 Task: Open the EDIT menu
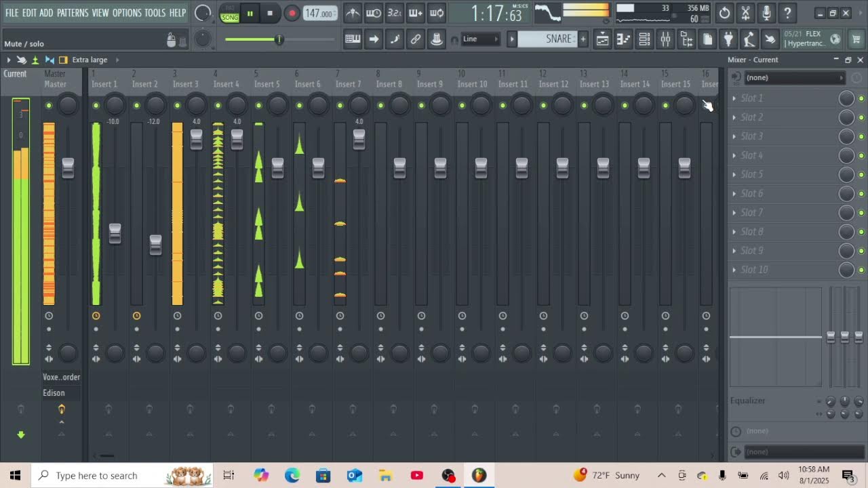(29, 13)
